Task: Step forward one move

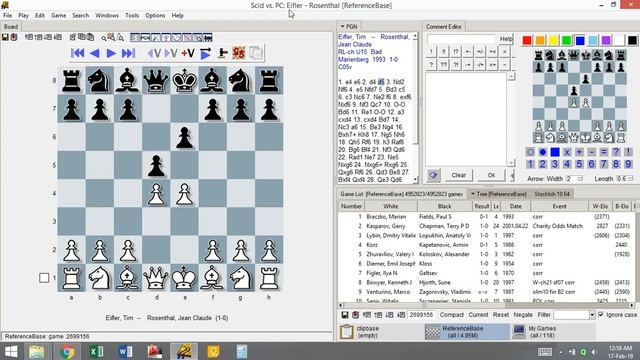Action: click(111, 53)
